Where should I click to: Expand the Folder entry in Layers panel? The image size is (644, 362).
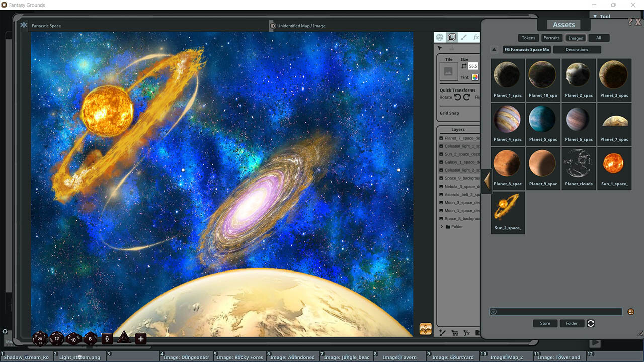coord(442,226)
